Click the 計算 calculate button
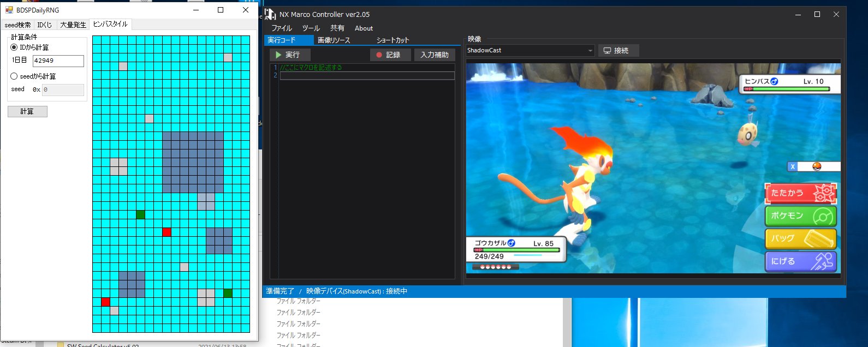Image resolution: width=868 pixels, height=347 pixels. click(27, 111)
